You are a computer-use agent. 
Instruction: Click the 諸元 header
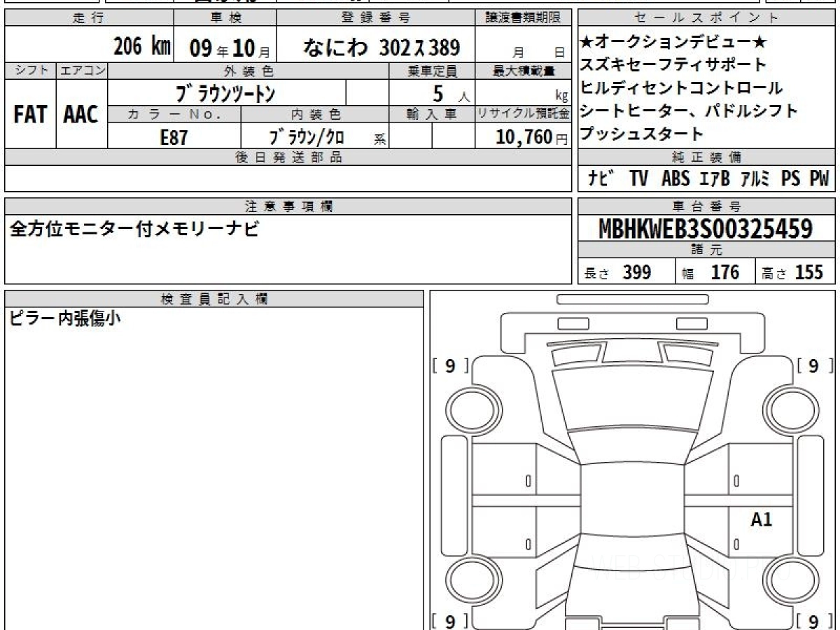click(x=707, y=250)
